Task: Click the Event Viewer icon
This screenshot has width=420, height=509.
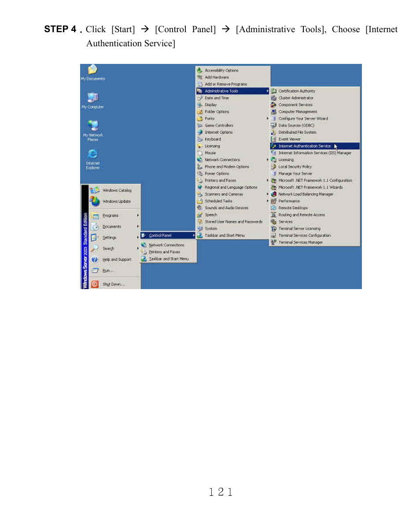Action: [274, 139]
